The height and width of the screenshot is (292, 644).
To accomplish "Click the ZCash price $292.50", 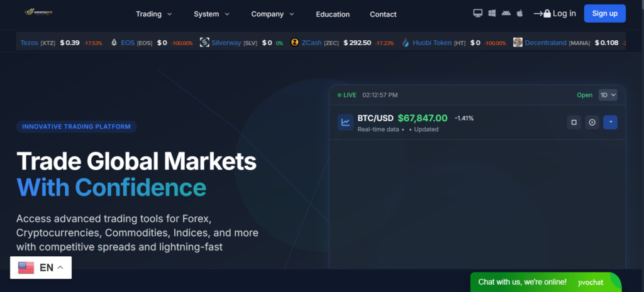I will (x=357, y=43).
